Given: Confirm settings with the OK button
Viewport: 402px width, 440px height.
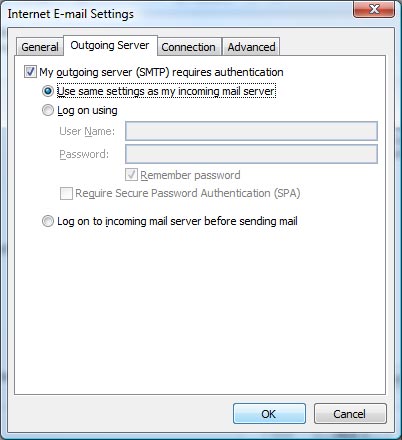Looking at the screenshot, I should point(269,414).
